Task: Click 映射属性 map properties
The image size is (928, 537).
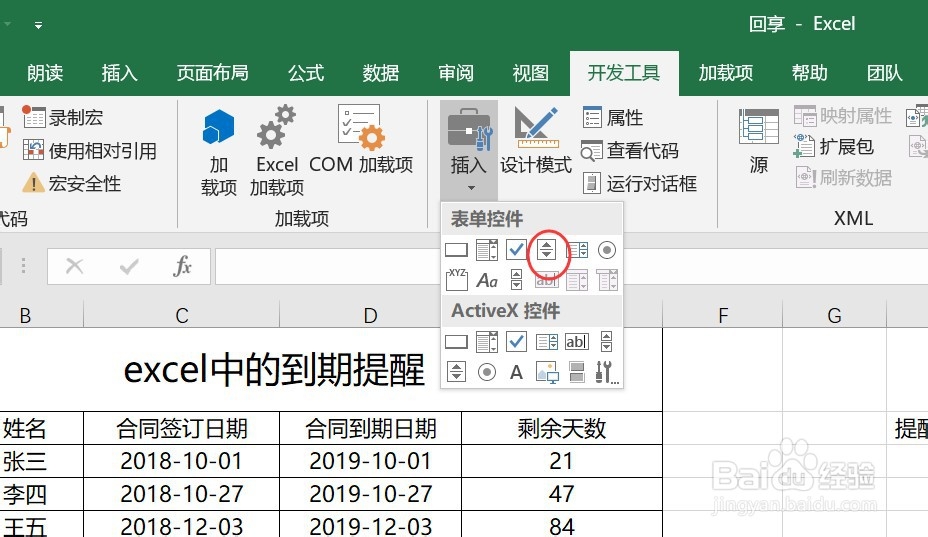Action: click(843, 115)
